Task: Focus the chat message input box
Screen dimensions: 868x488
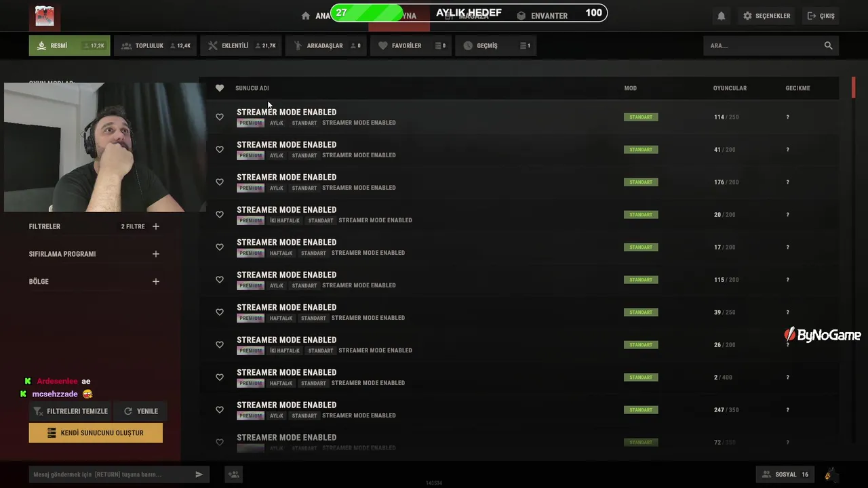Action: [x=119, y=474]
